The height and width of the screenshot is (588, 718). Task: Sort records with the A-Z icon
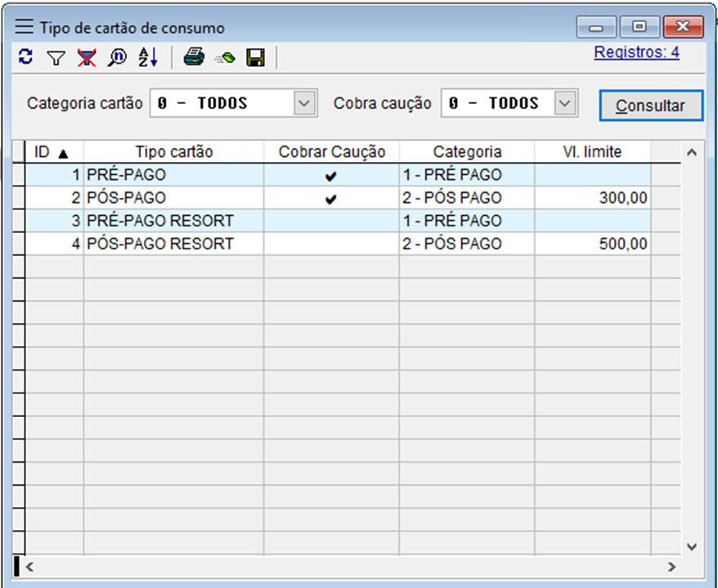pos(147,57)
